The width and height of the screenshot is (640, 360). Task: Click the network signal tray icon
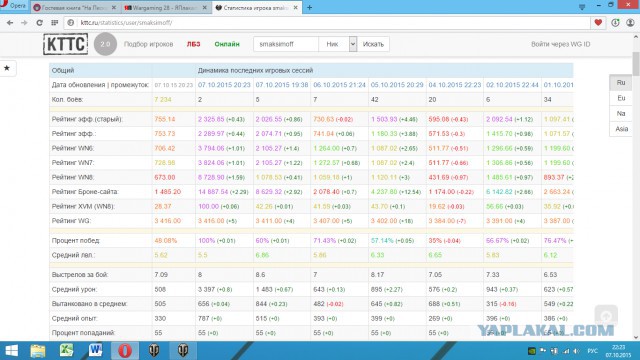pos(566,351)
